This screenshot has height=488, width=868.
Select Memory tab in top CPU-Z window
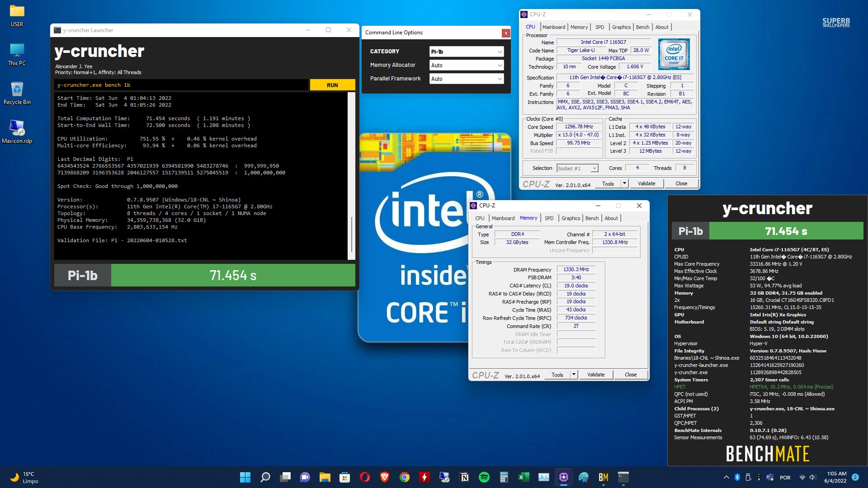[x=579, y=27]
